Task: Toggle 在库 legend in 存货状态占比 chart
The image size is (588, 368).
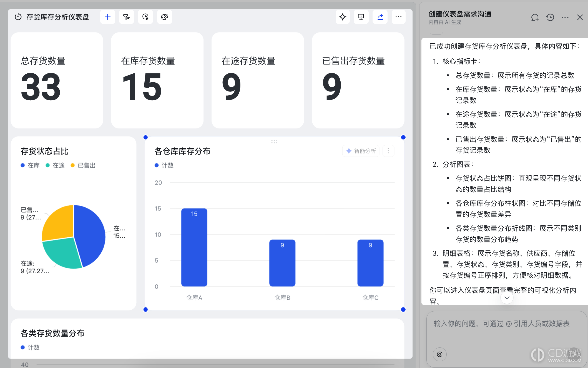Action: click(30, 165)
